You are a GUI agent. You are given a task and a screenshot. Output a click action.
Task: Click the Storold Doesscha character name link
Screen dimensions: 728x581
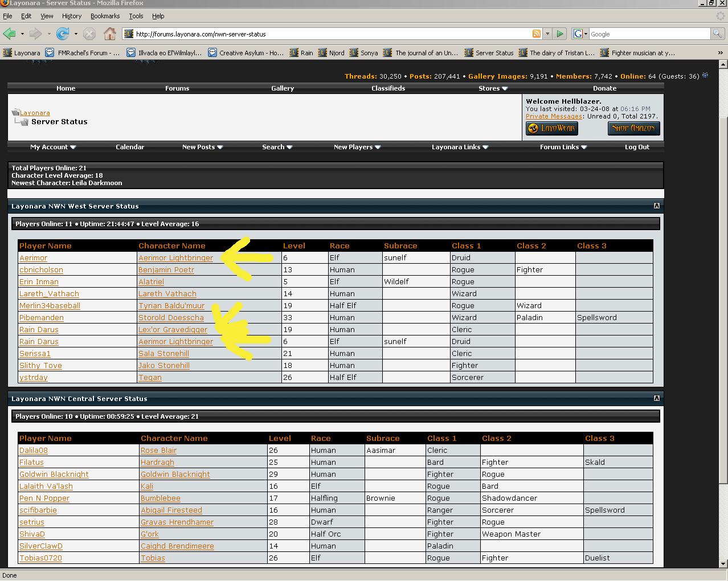(x=171, y=318)
